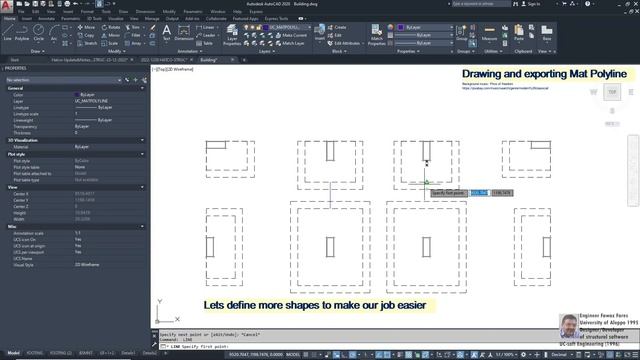The width and height of the screenshot is (640, 360).
Task: Open the ByLayer color dropdown in Properties panel
Action: (x=425, y=27)
